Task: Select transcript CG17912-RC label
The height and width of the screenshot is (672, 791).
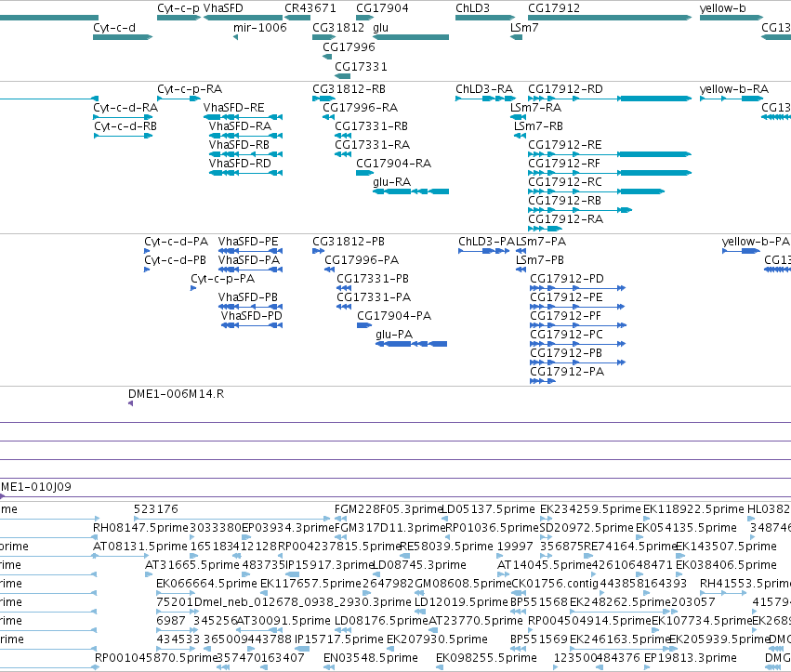Action: tap(565, 182)
